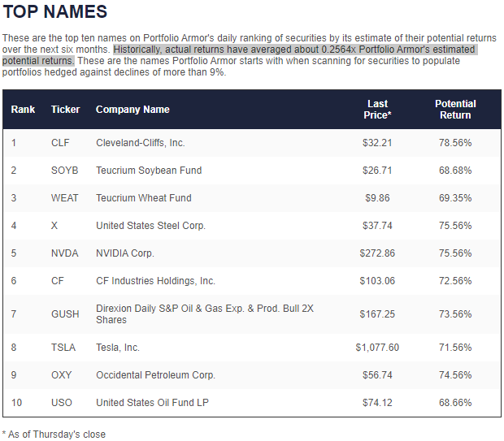Click United States Steel Corp. name
The height and width of the screenshot is (441, 504).
pos(150,226)
